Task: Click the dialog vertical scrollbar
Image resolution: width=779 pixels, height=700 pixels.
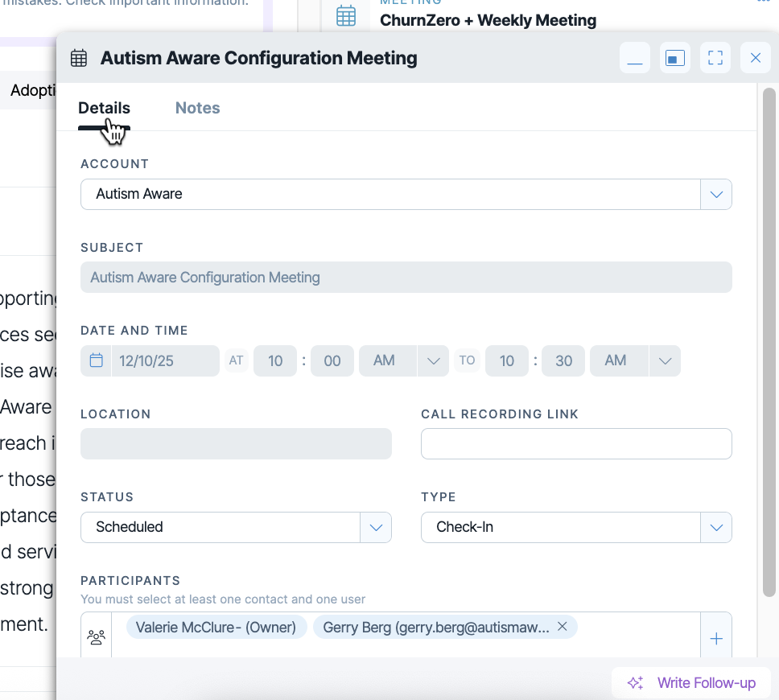Action: click(x=769, y=343)
